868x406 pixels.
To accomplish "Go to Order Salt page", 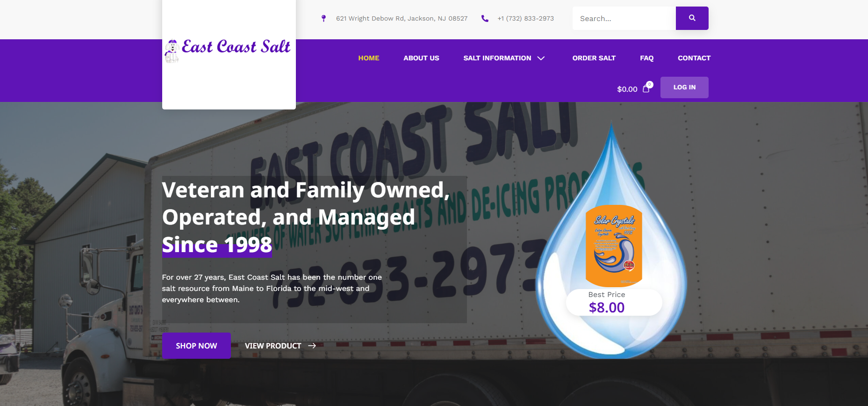I will [594, 58].
